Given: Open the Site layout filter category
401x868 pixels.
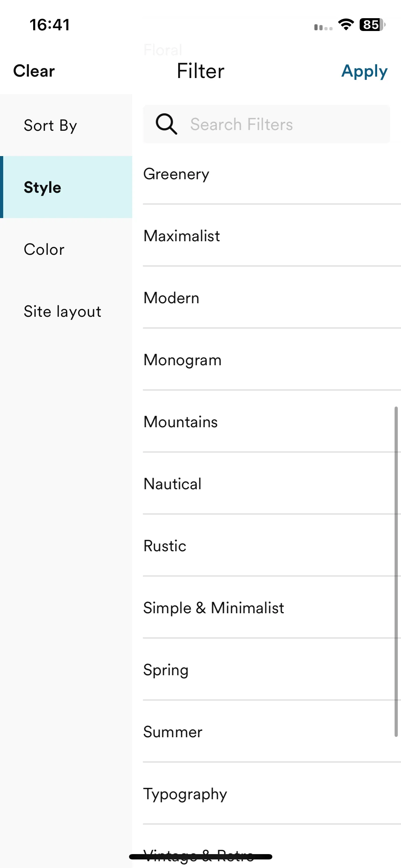Looking at the screenshot, I should point(66,311).
